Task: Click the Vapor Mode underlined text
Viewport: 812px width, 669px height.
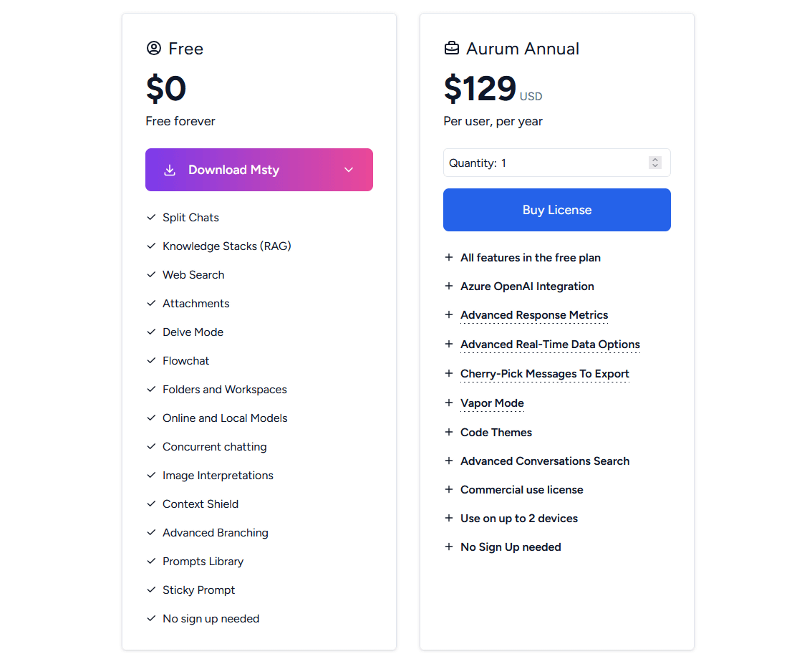Action: [492, 403]
